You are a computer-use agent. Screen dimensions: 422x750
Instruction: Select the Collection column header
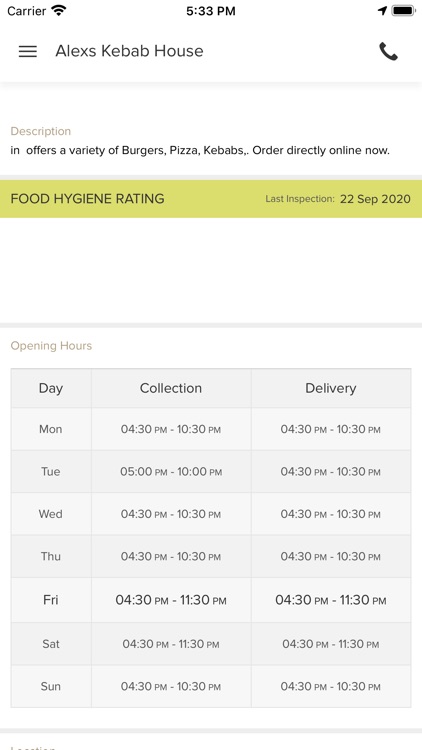pyautogui.click(x=171, y=388)
